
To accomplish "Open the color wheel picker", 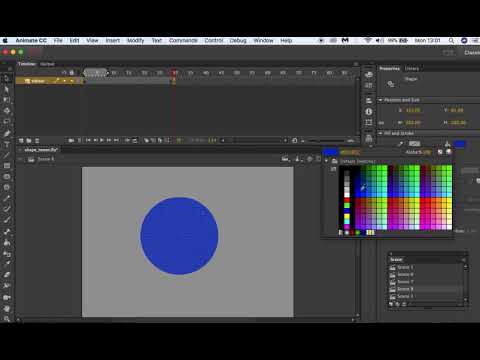I will [x=449, y=152].
